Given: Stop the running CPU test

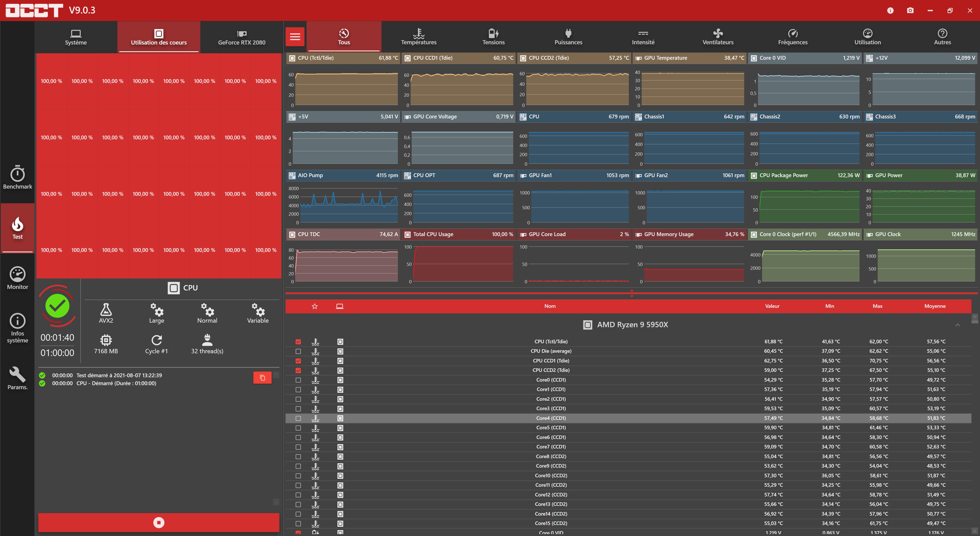Looking at the screenshot, I should coord(159,522).
